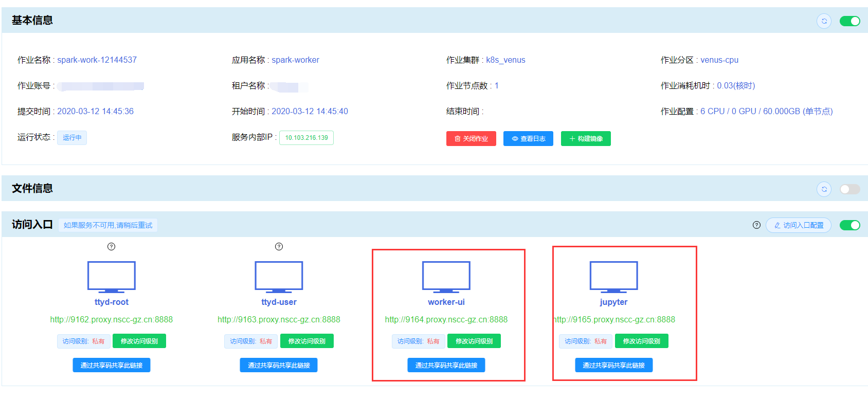Refresh the 文件信息 section
This screenshot has width=868, height=400.
[x=824, y=189]
